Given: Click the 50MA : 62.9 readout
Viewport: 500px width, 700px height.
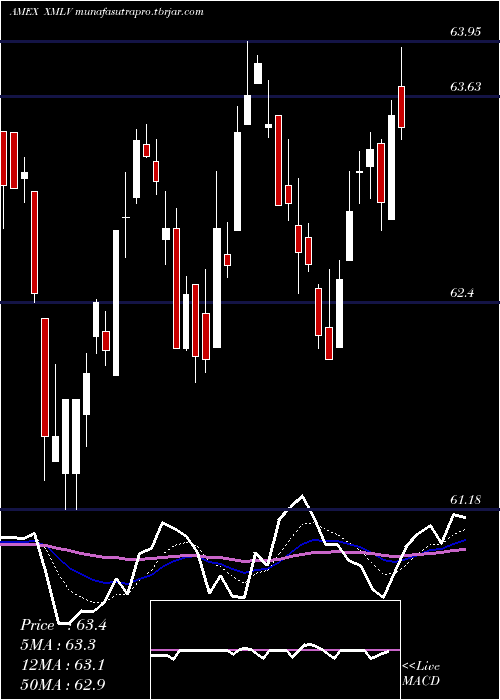Looking at the screenshot, I should point(63,684).
